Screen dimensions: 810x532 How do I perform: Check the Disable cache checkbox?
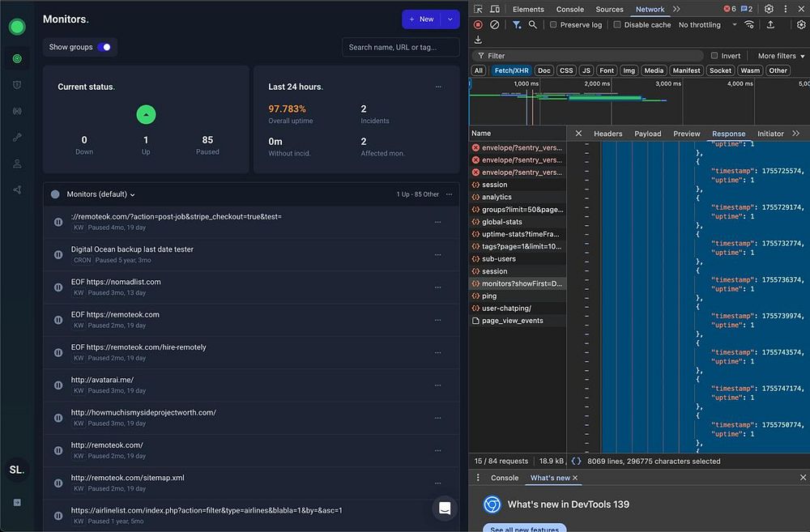(x=617, y=25)
